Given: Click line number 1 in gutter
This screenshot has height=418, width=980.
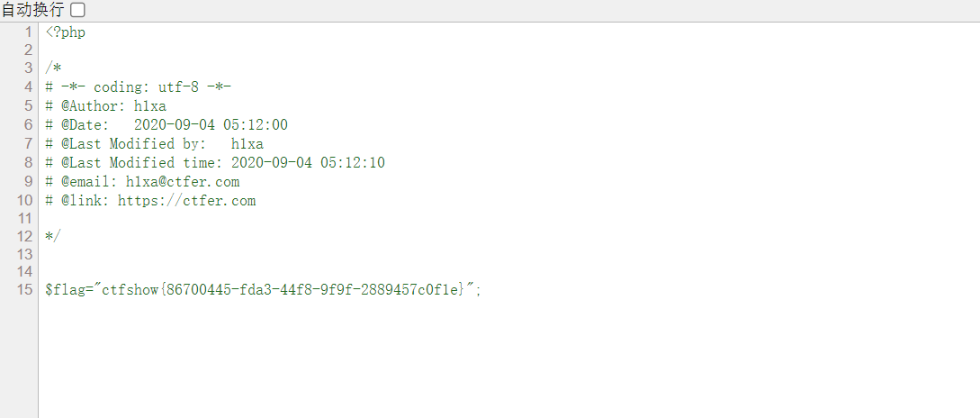Looking at the screenshot, I should pyautogui.click(x=28, y=32).
